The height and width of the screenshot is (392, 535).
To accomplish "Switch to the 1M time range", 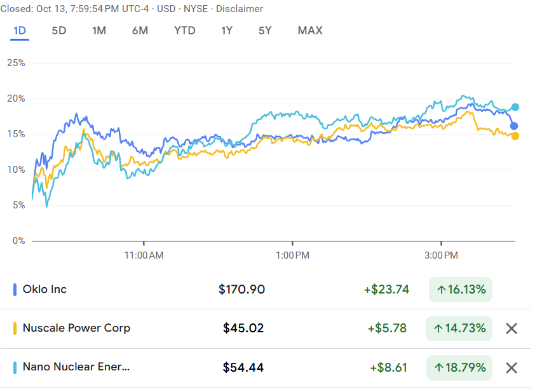I will (98, 30).
